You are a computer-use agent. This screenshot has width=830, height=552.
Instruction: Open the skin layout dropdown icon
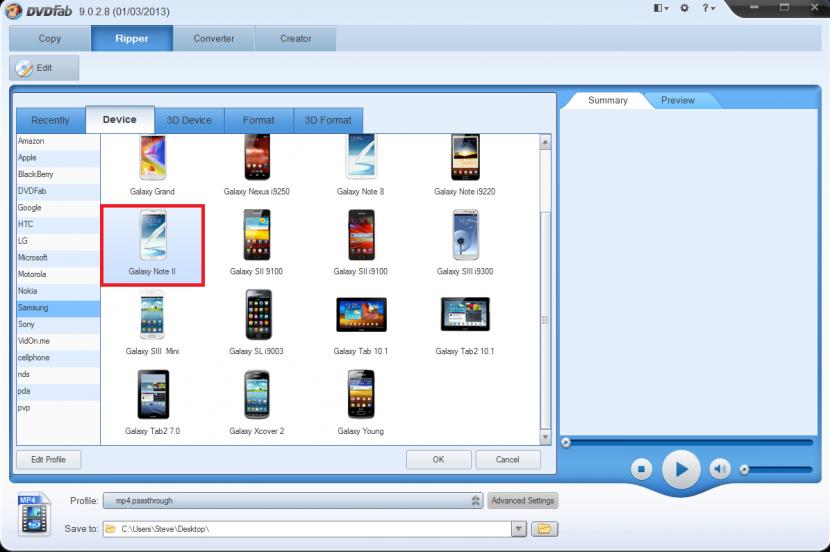tap(660, 8)
